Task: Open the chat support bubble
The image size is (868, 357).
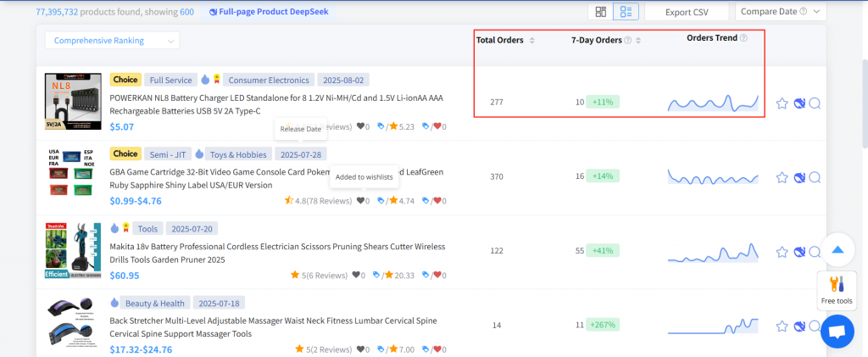Action: [x=837, y=332]
